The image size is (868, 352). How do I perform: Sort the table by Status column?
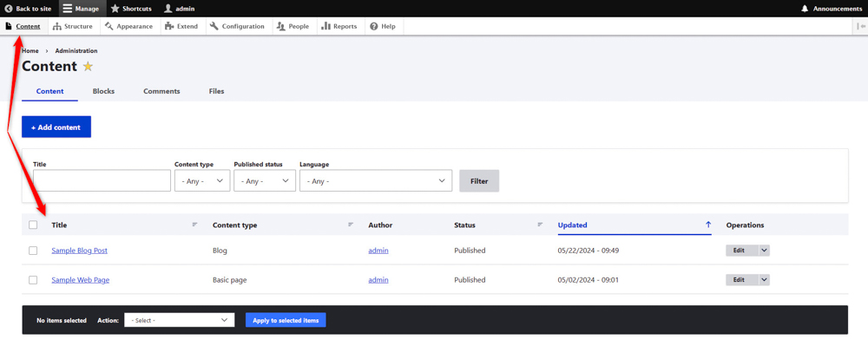click(x=464, y=225)
